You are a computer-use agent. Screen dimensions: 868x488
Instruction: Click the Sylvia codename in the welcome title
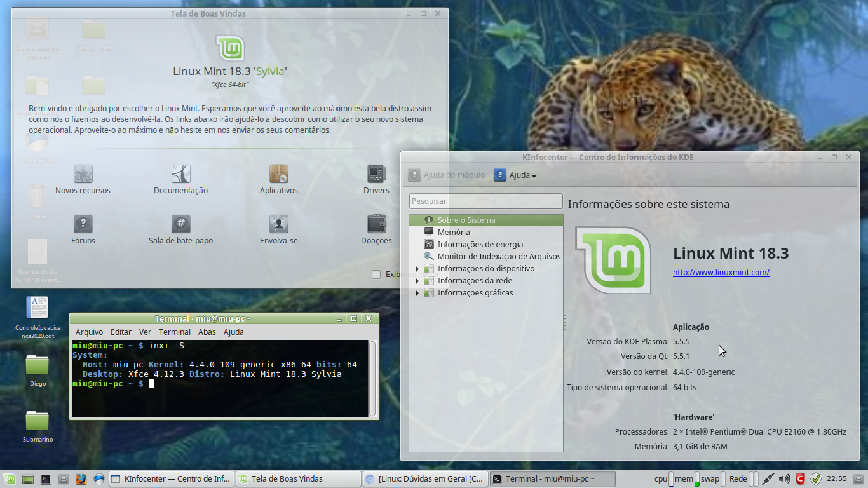point(270,71)
